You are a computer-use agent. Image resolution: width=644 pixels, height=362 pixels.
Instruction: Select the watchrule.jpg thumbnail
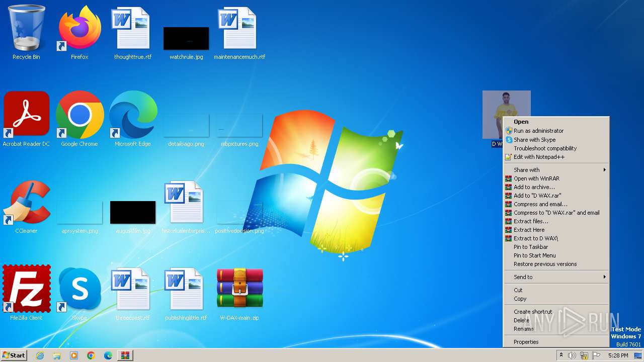186,39
